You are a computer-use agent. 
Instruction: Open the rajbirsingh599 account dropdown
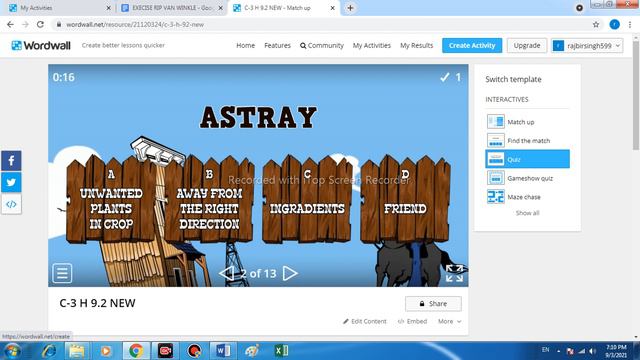point(587,45)
